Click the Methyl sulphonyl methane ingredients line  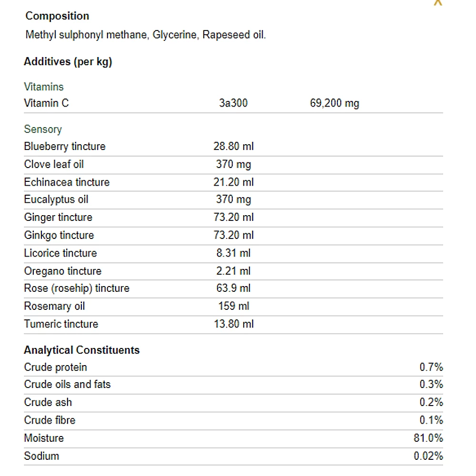145,35
